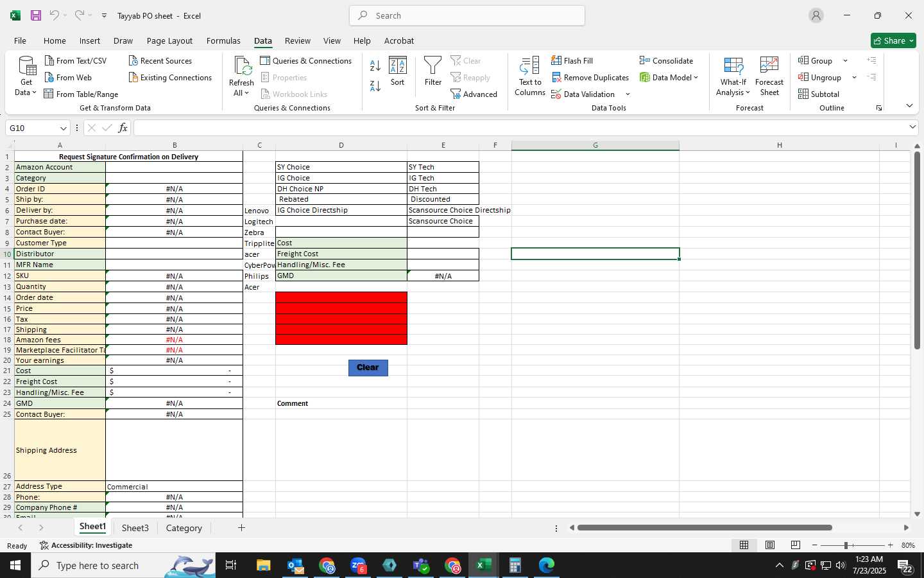The height and width of the screenshot is (578, 924).
Task: Click the Undo arrow icon
Action: [x=55, y=15]
